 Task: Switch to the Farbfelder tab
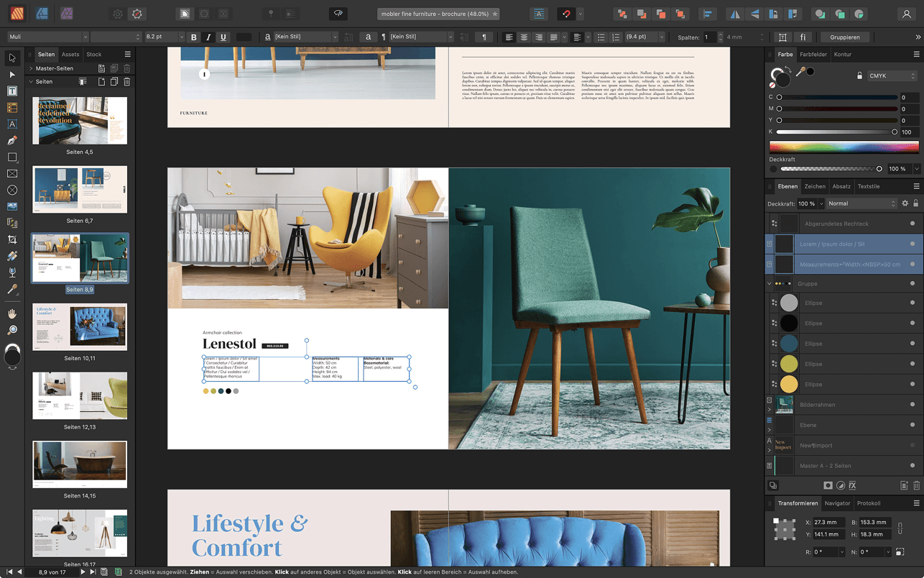813,54
